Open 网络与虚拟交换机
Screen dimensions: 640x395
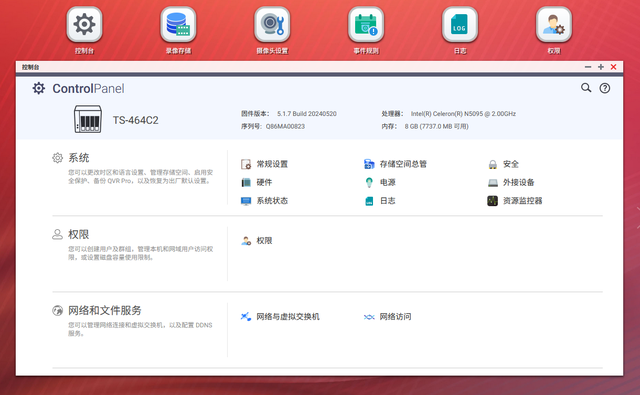tap(280, 317)
